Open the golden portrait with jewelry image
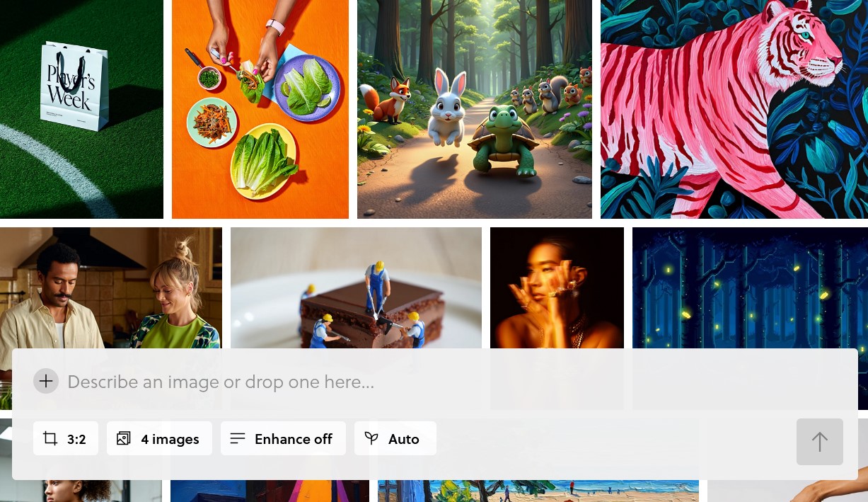Screen dimensions: 868x502 coord(557,288)
